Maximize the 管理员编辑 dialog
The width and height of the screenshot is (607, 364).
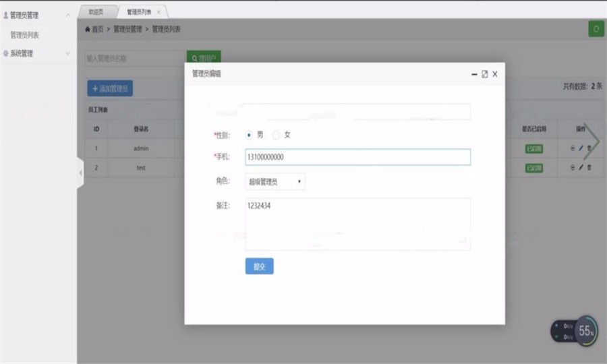pos(485,74)
